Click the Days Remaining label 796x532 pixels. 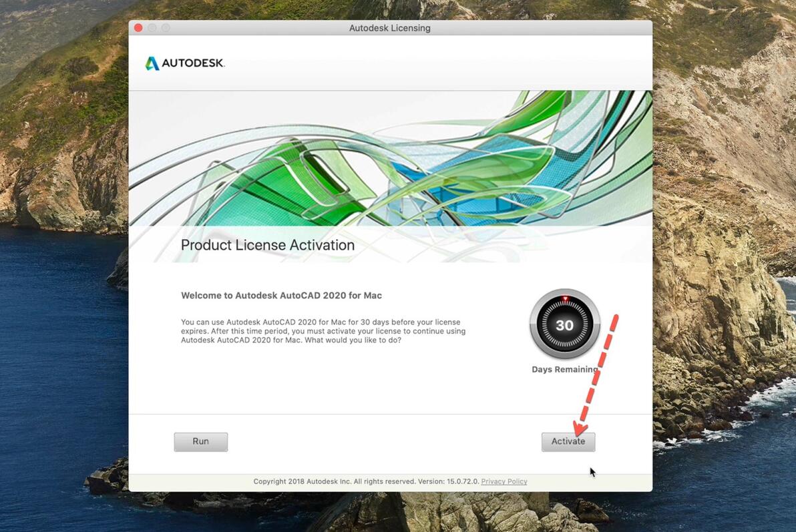[x=564, y=369]
